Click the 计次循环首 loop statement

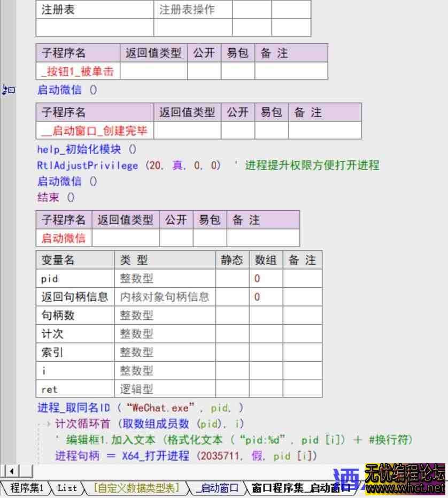pyautogui.click(x=149, y=424)
